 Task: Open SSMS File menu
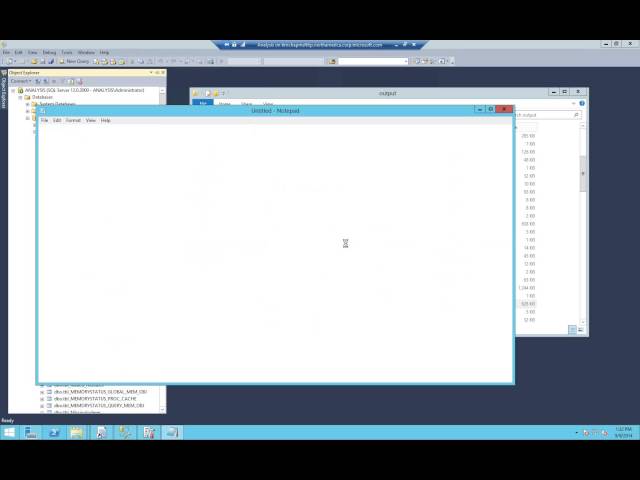(x=6, y=52)
